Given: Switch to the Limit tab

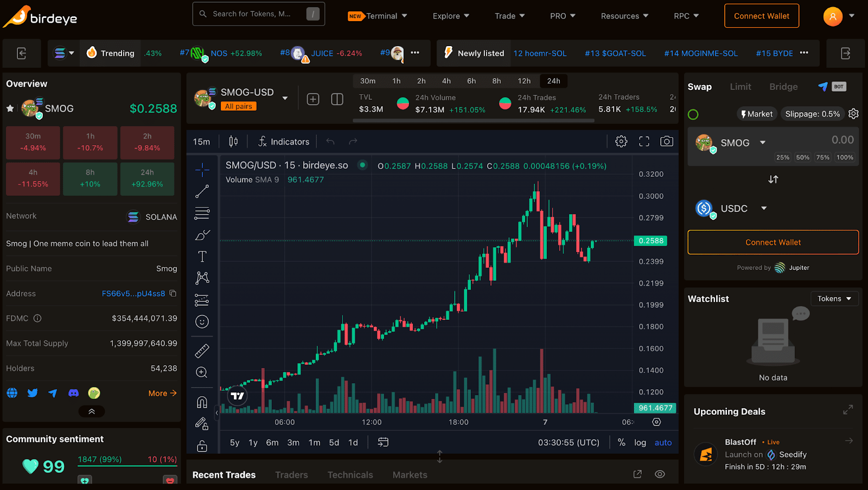Looking at the screenshot, I should pos(741,87).
